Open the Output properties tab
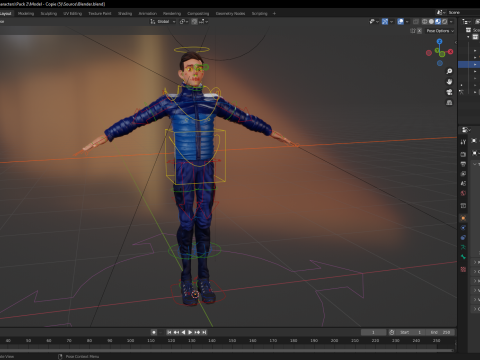480x360 pixels. (x=463, y=164)
